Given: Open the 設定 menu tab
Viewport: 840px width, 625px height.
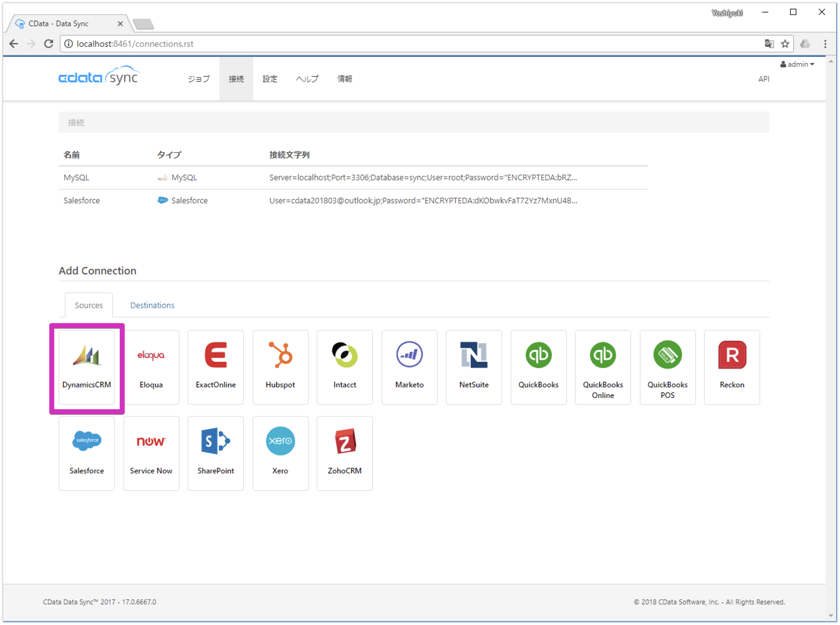Looking at the screenshot, I should (x=269, y=79).
